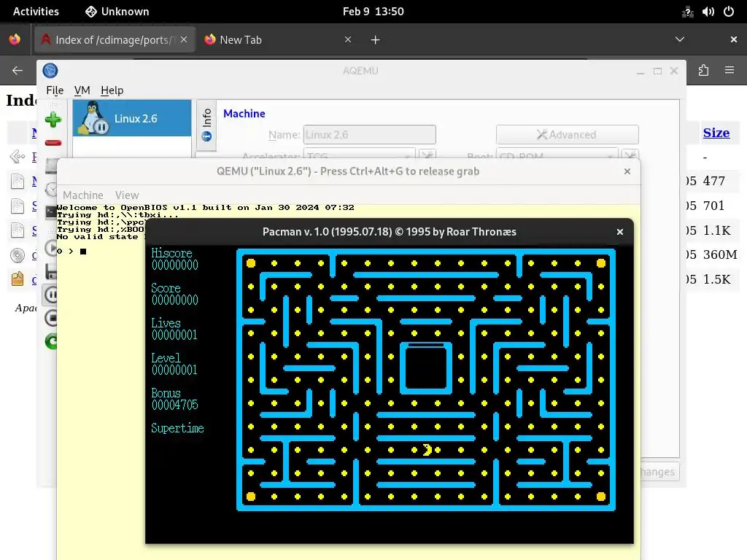This screenshot has height=560, width=747.
Task: Click the Hiscore label in Pacman
Action: [171, 253]
